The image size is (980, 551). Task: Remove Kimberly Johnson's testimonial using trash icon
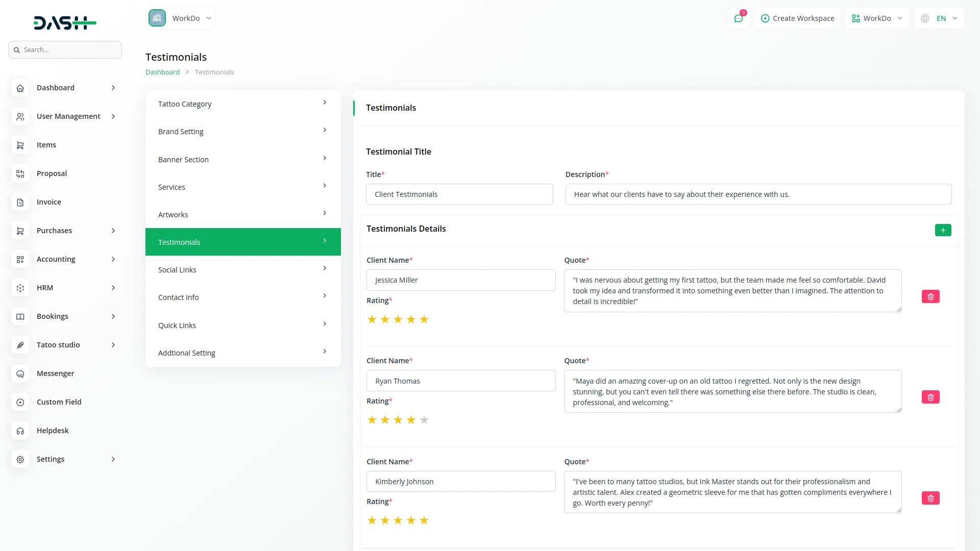(930, 498)
